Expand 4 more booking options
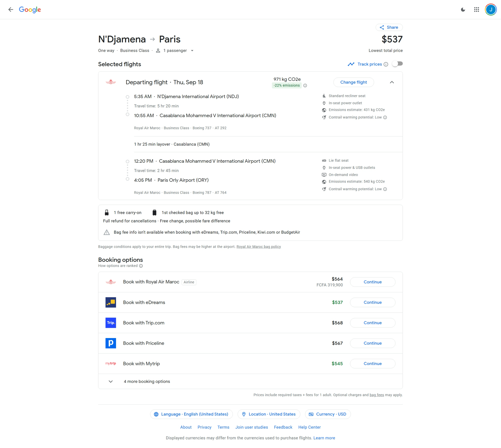This screenshot has width=501, height=448. (x=147, y=381)
